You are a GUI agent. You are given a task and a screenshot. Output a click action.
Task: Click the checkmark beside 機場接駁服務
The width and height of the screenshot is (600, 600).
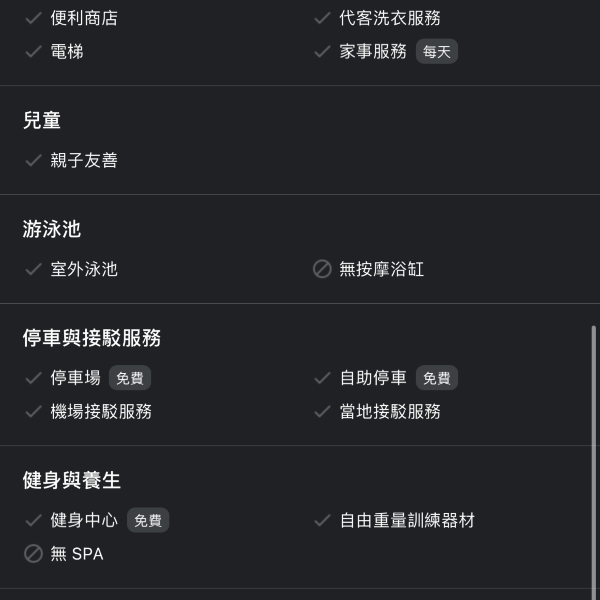coord(33,411)
